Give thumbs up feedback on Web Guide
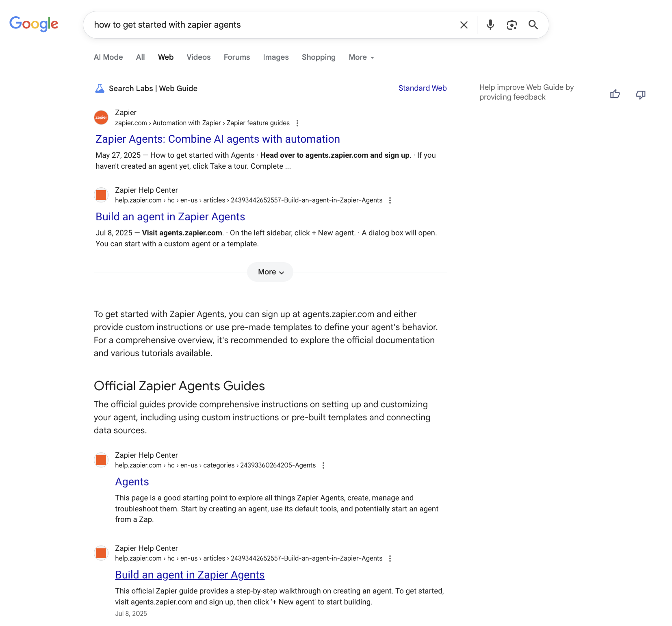This screenshot has height=626, width=672. 615,94
